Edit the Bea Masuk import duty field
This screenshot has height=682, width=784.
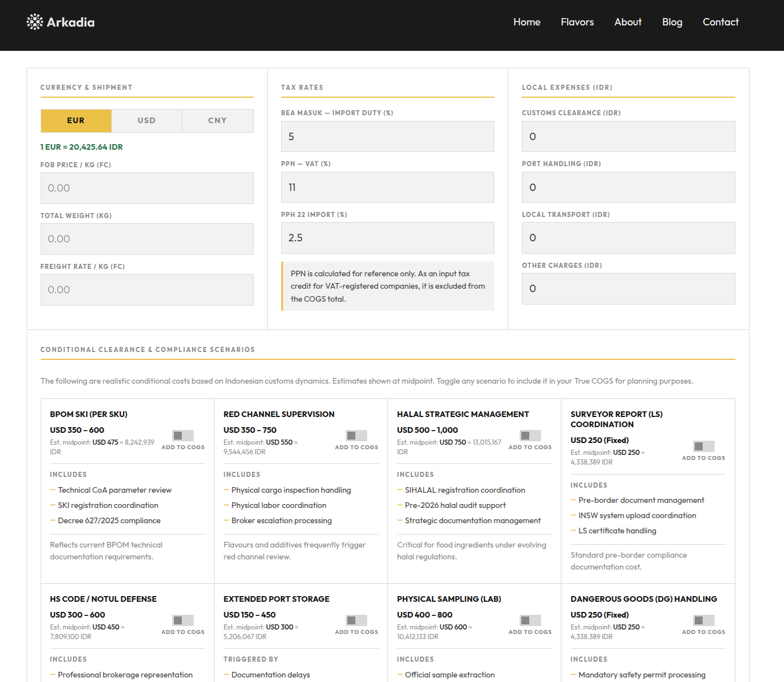387,136
